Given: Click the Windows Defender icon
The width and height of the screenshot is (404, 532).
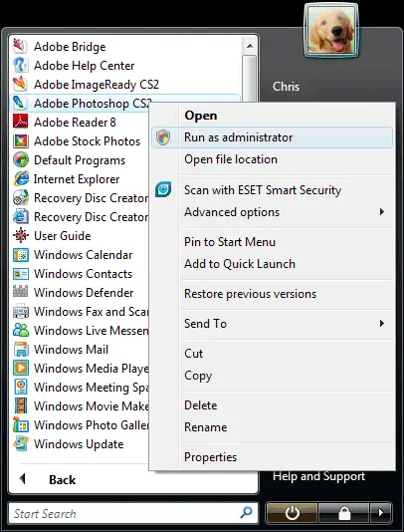Looking at the screenshot, I should point(20,292).
